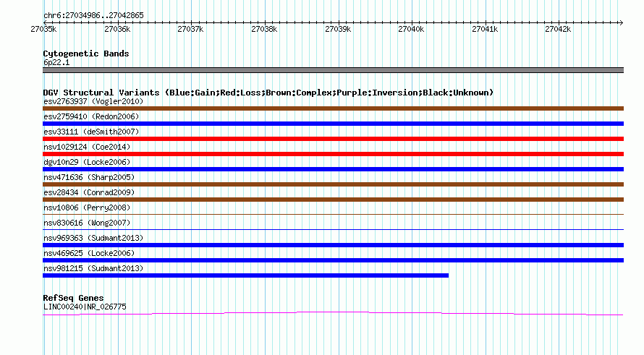Screen dimensions: 644x355
Task: Click the ruler's right end arrowhead
Action: (621, 23)
